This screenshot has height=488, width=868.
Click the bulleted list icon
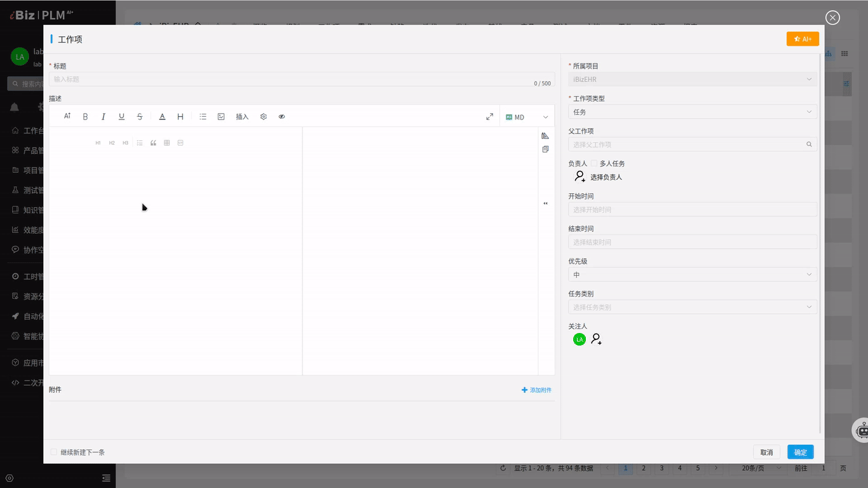pos(203,116)
